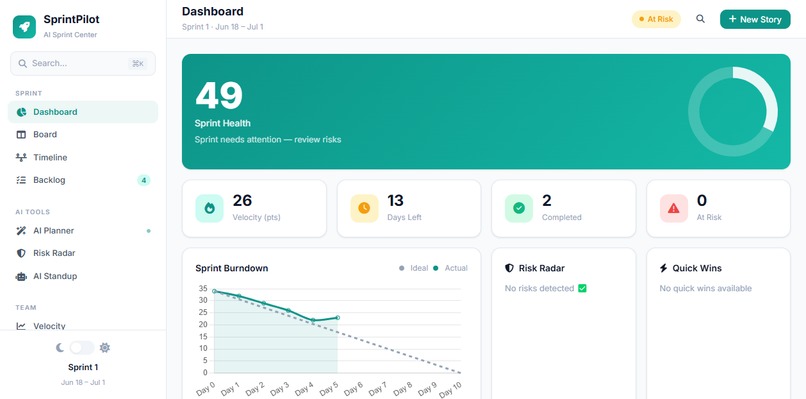Click the clock icon on the Days Left card
Screen dimensions: 806x399
[364, 208]
